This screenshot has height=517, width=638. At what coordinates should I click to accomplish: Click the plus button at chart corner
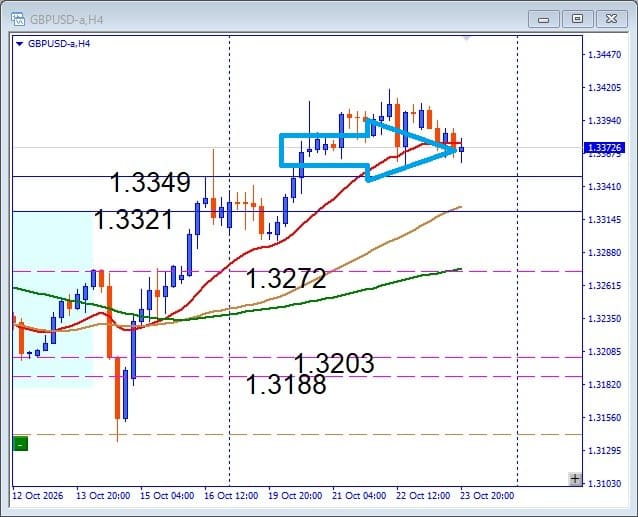(x=575, y=479)
